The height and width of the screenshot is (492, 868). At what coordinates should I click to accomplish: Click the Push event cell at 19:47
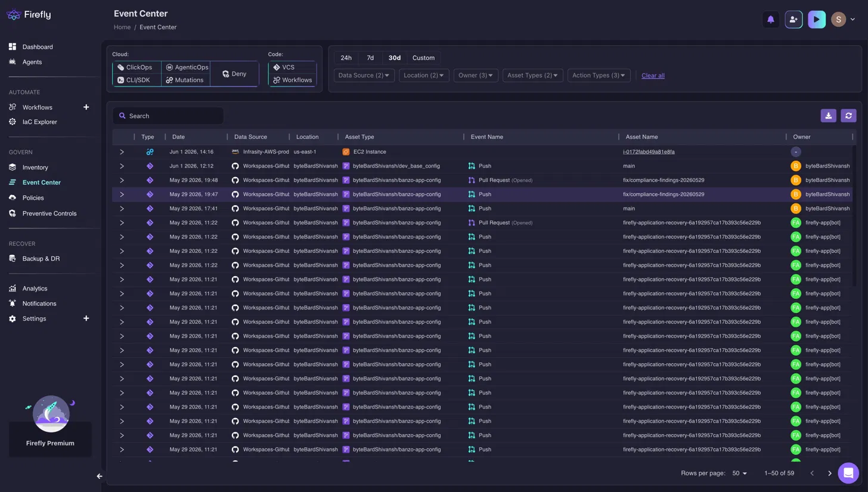point(480,194)
